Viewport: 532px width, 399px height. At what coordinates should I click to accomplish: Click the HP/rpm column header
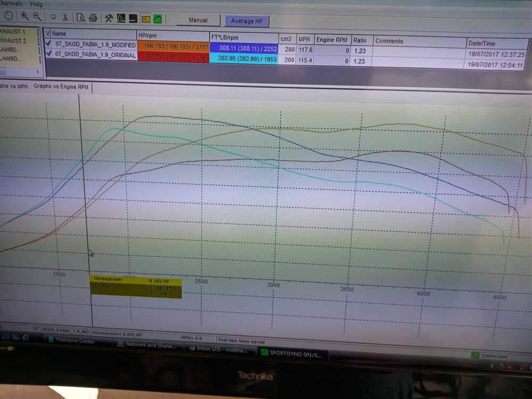pos(173,36)
